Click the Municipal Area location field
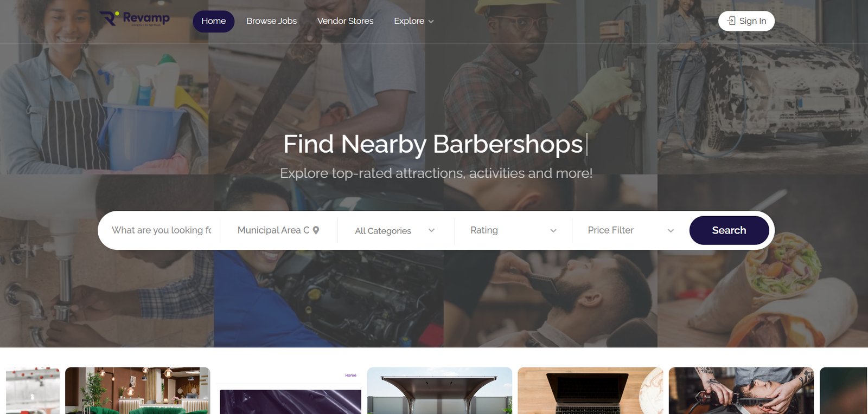The width and height of the screenshot is (868, 414). tap(278, 230)
